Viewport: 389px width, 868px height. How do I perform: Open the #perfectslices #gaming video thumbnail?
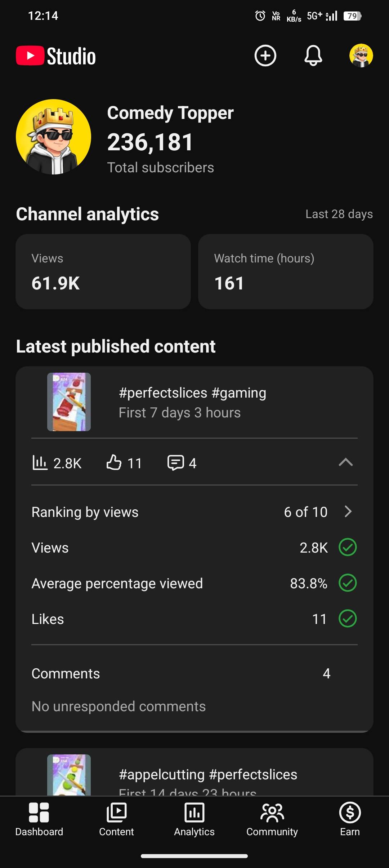pos(69,402)
